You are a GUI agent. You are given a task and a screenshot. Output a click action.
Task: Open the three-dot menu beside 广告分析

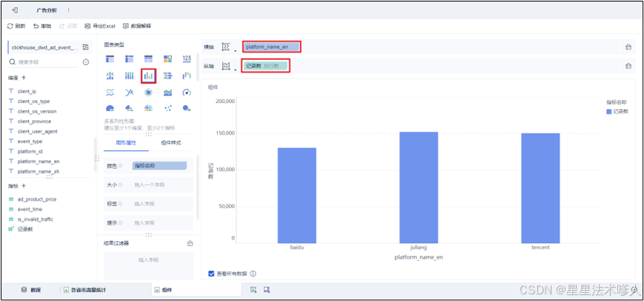[x=69, y=10]
